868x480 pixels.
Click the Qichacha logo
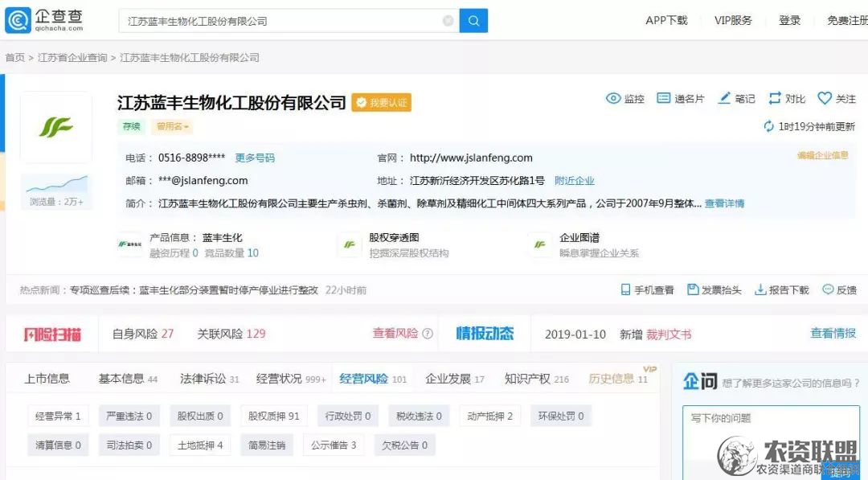(44, 20)
